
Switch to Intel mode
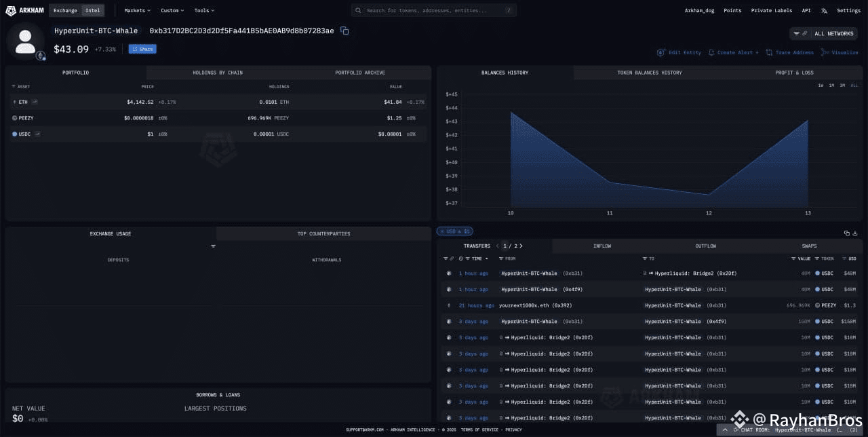point(93,10)
